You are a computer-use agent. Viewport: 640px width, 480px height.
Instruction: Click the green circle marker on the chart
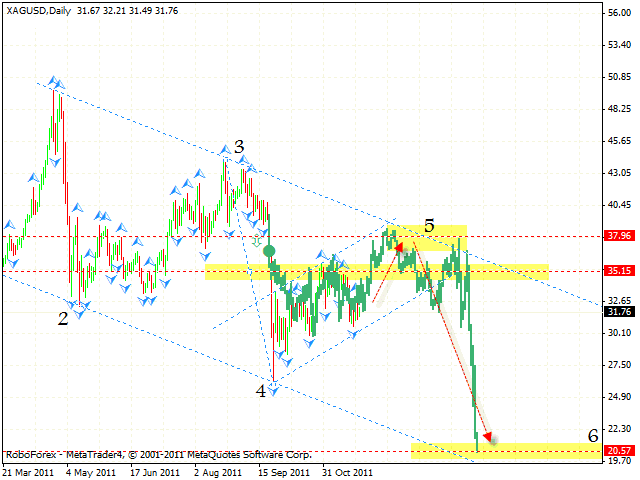[x=269, y=251]
